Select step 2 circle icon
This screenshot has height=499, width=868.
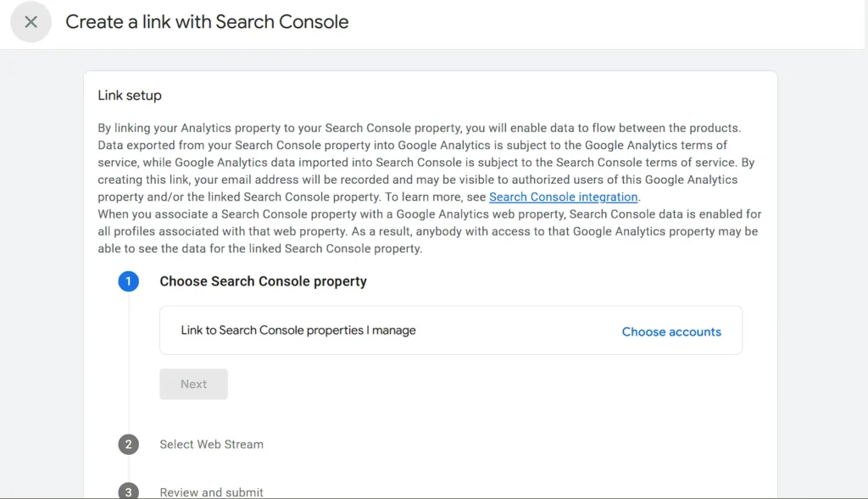point(129,444)
